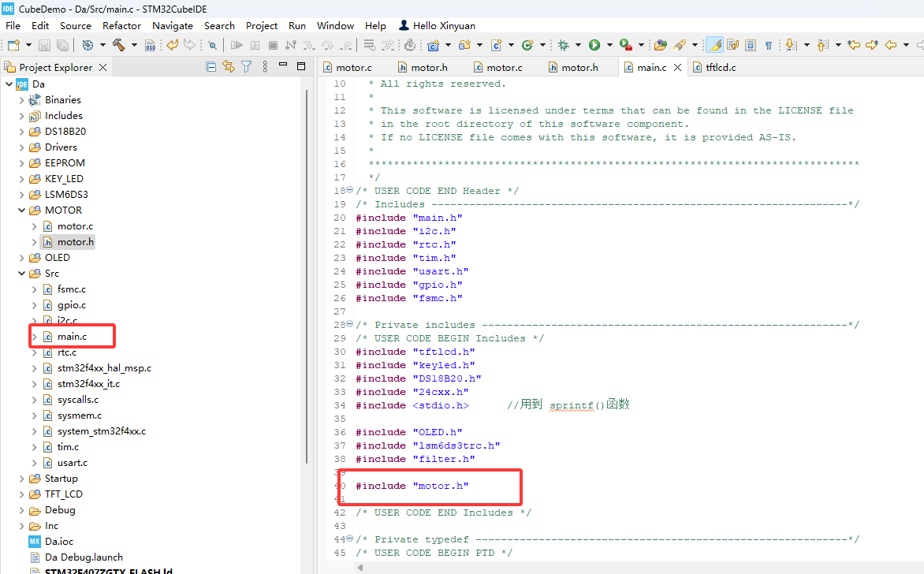The height and width of the screenshot is (574, 924).
Task: Click the binary file 010 toolbar icon
Action: tap(151, 45)
